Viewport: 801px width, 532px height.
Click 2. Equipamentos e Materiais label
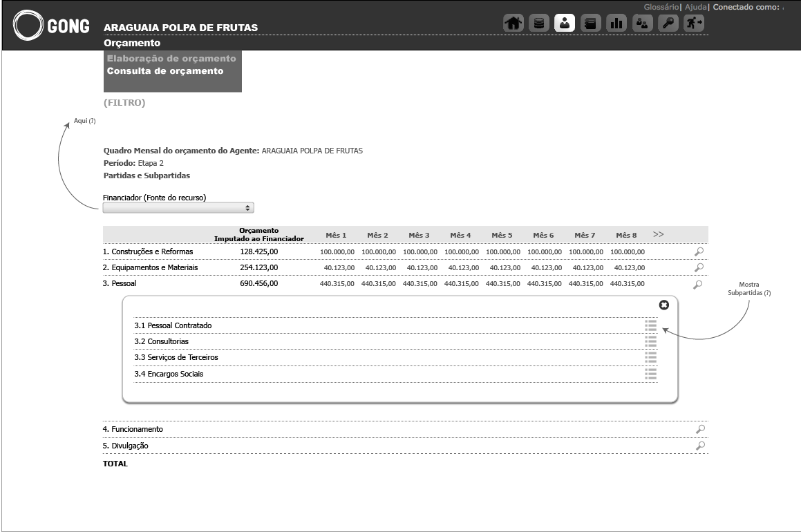(x=150, y=267)
